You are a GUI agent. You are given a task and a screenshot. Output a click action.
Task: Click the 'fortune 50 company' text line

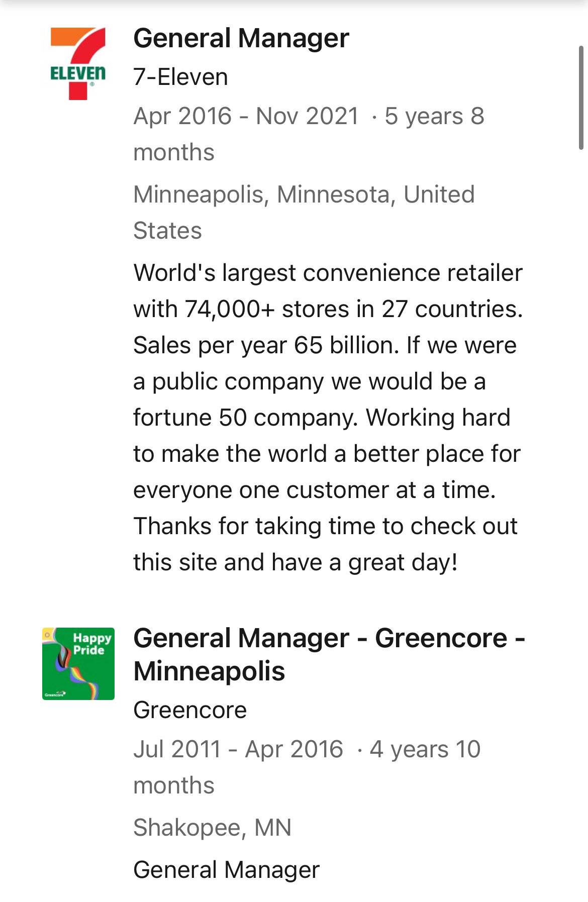click(245, 418)
